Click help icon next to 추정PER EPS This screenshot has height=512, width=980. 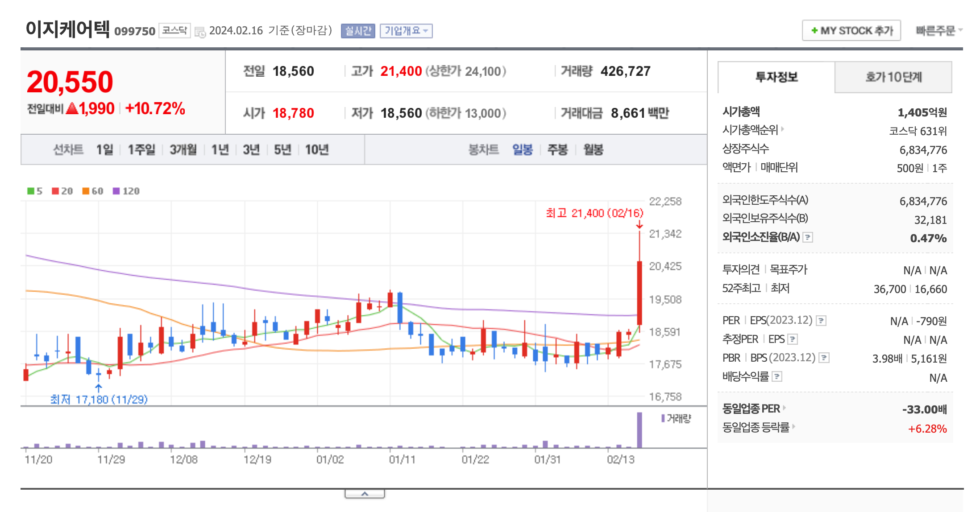pyautogui.click(x=792, y=339)
